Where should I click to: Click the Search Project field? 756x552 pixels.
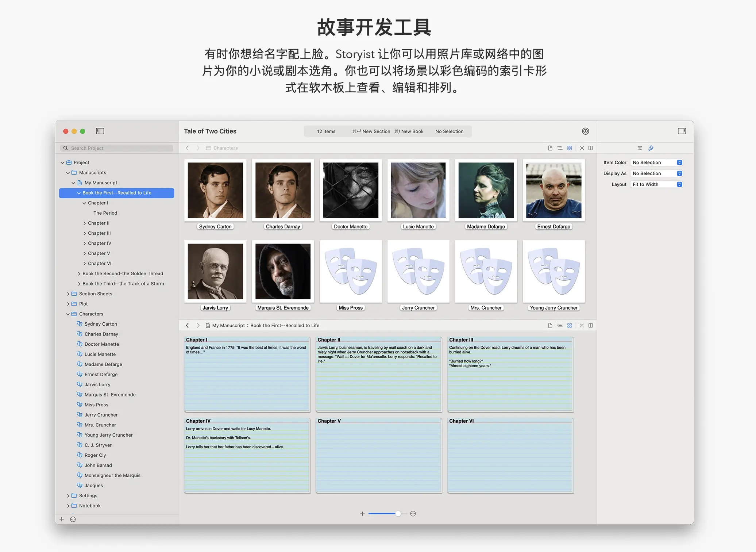point(117,148)
